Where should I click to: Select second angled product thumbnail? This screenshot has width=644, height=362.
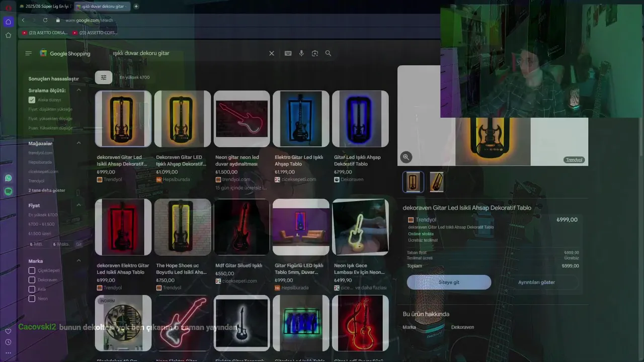coord(436,182)
